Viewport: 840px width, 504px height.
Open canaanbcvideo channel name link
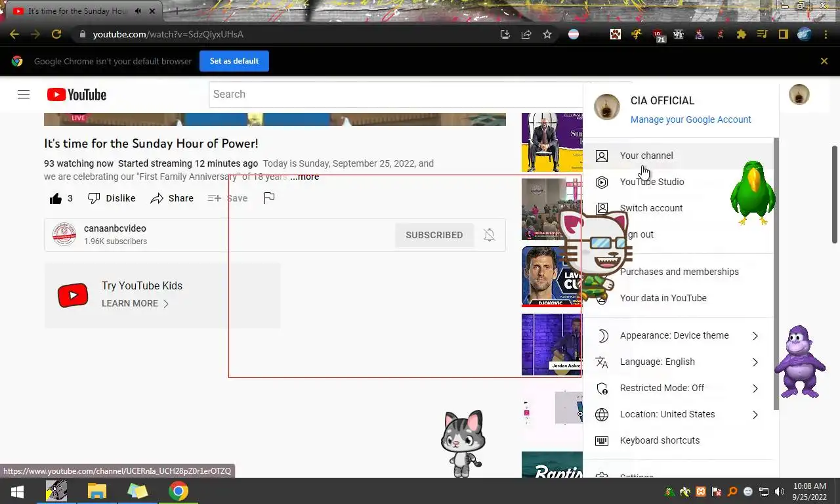coord(115,228)
